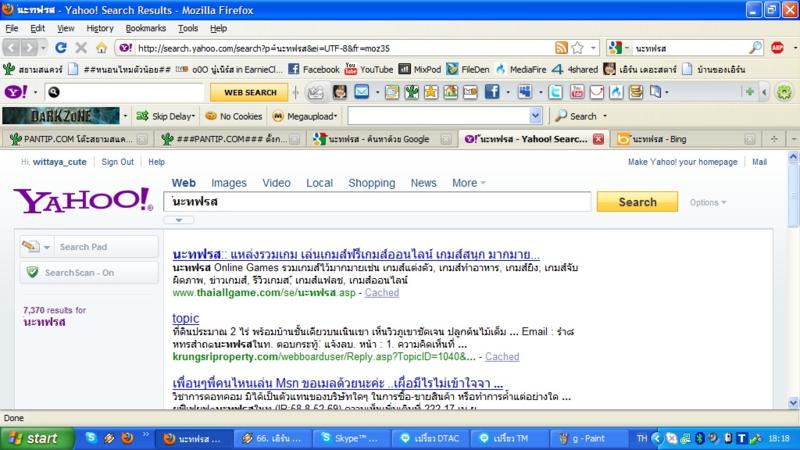Open the Search Pad notepad icon

click(30, 246)
